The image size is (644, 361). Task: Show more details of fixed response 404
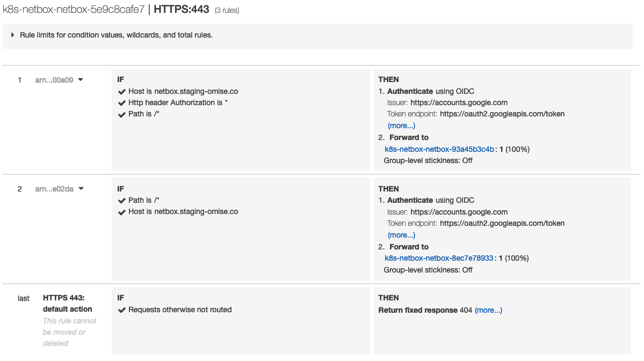488,311
